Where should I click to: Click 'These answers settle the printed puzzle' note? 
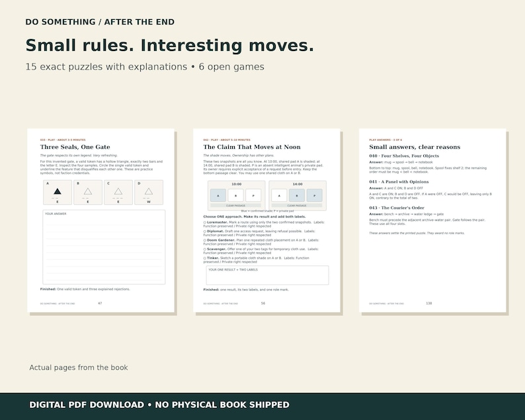click(417, 233)
